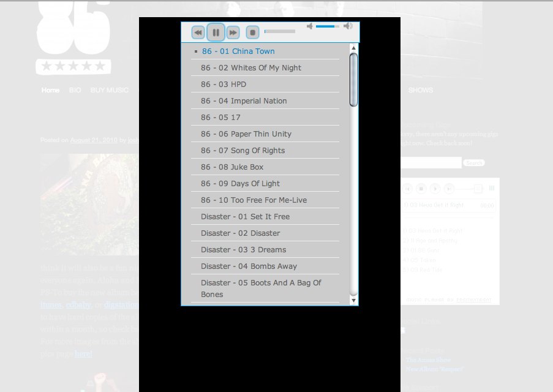Pause the currently playing track
Image resolution: width=553 pixels, height=392 pixels.
(x=216, y=32)
